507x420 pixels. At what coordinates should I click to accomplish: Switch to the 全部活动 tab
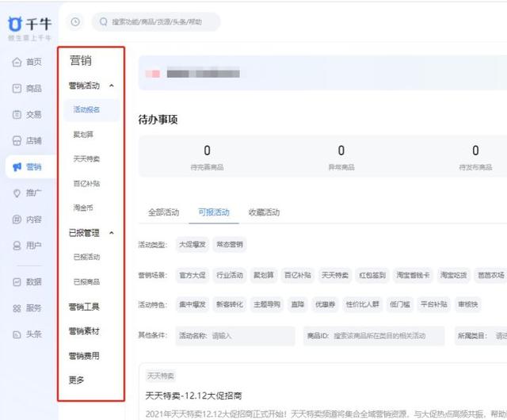click(164, 212)
